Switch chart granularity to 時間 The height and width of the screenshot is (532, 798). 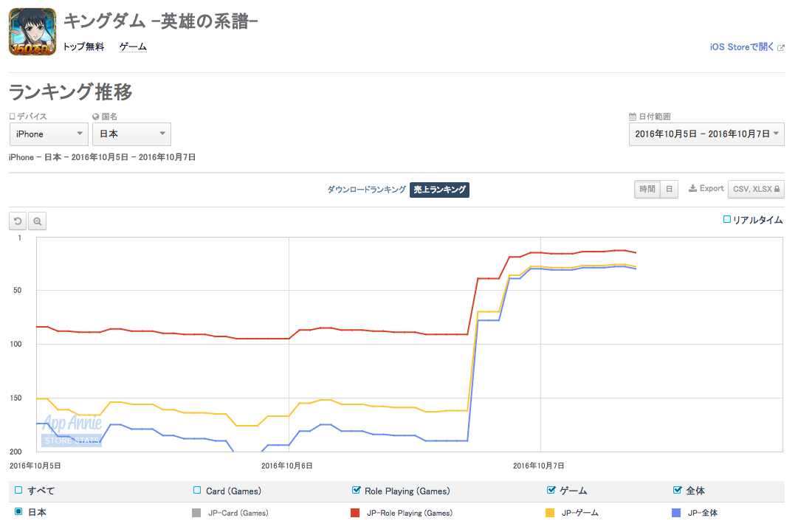pos(647,189)
